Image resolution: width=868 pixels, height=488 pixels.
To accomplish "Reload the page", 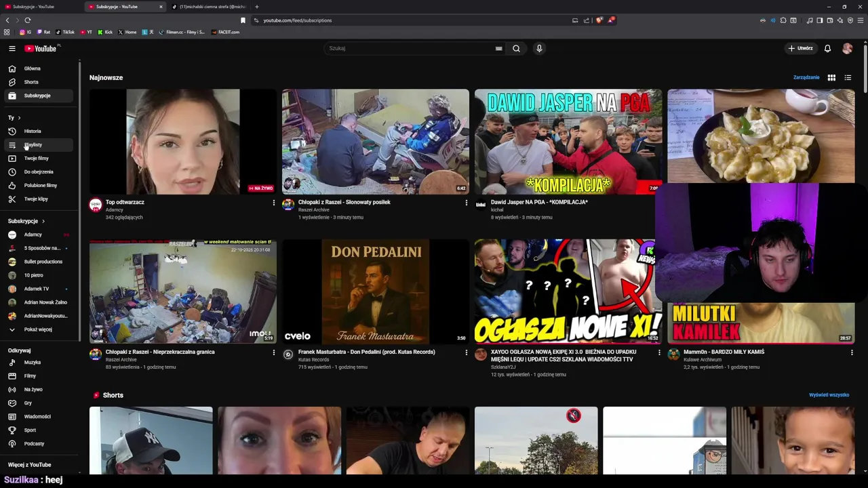I will click(28, 20).
